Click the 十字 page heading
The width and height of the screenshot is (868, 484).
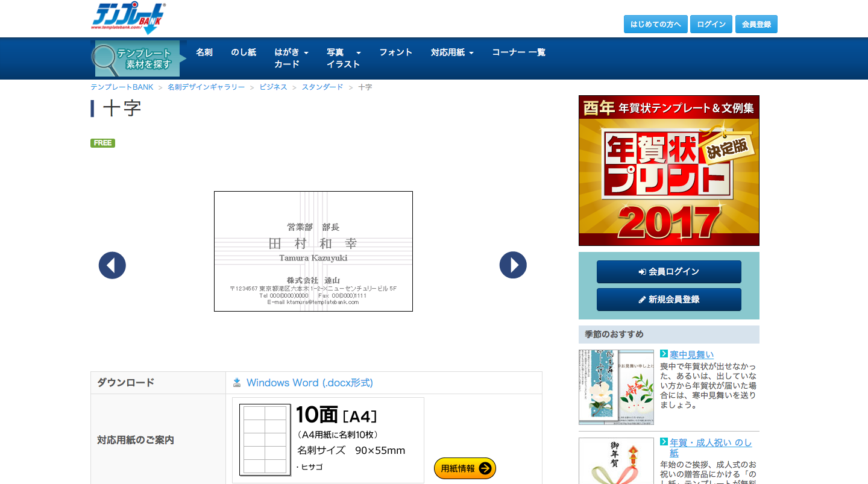coord(122,108)
